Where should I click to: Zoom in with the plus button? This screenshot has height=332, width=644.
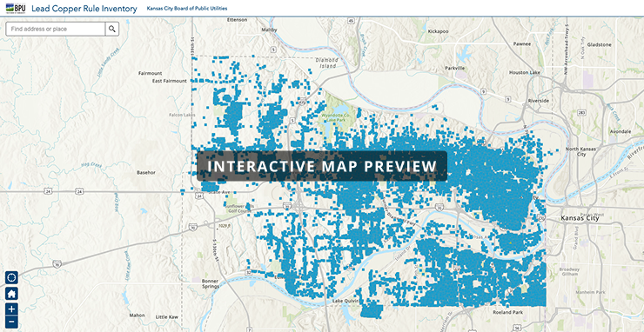pos(11,309)
